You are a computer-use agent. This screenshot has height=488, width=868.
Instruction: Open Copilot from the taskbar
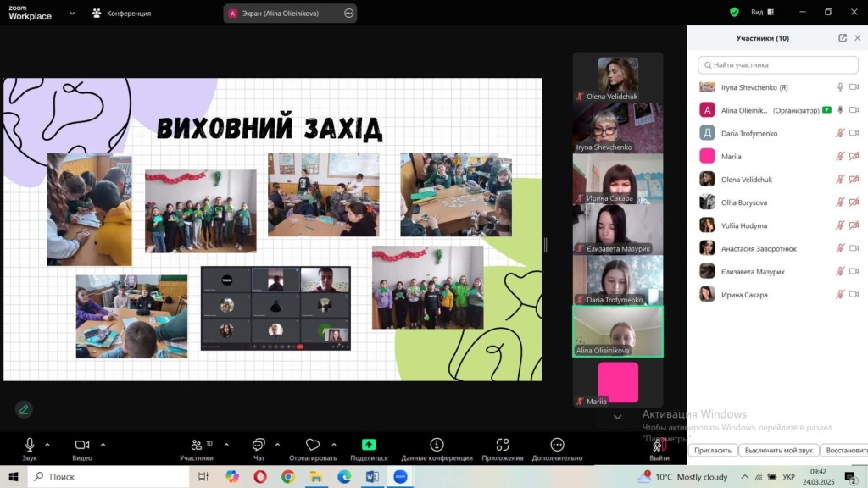tap(232, 476)
